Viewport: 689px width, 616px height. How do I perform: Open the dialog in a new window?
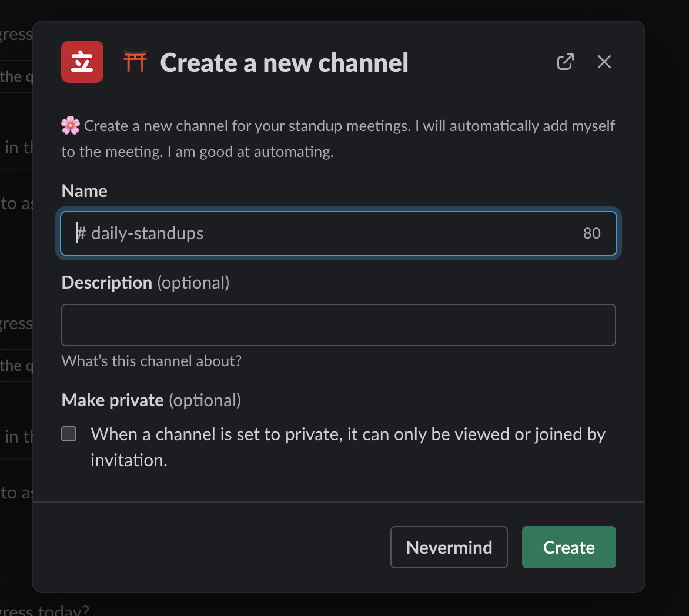click(565, 61)
